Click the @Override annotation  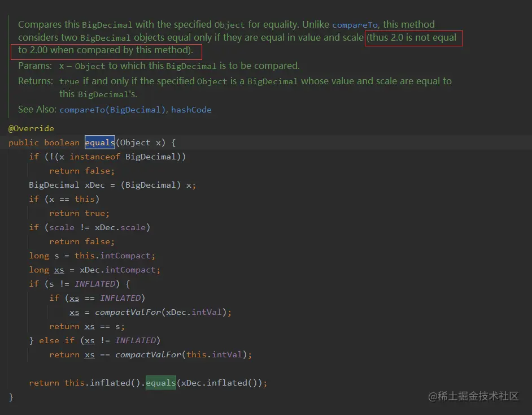pos(31,128)
